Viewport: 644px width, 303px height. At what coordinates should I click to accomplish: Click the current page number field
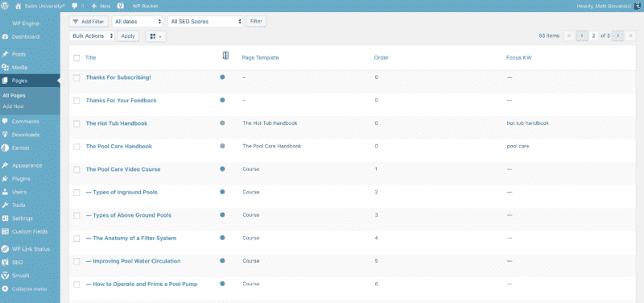594,35
